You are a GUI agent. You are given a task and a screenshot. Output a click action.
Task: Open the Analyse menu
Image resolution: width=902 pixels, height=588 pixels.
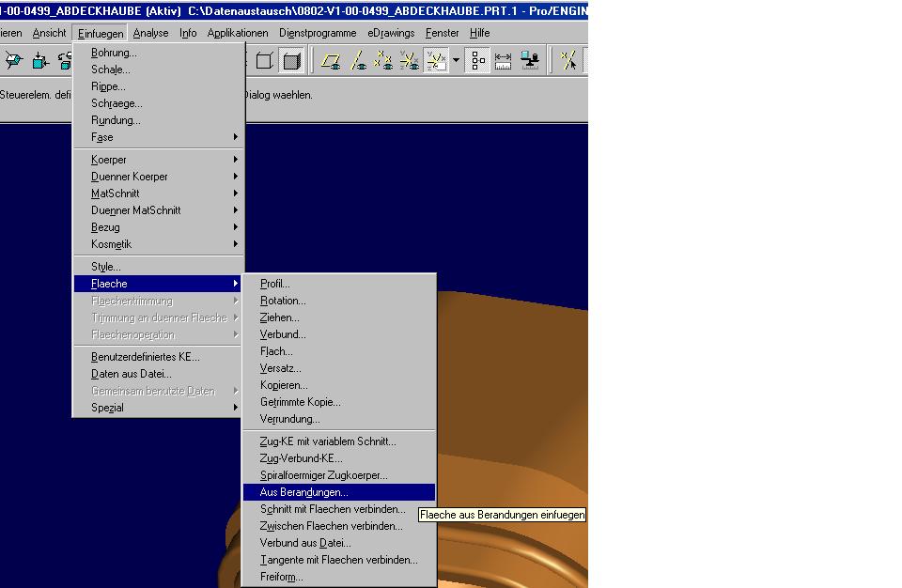150,33
